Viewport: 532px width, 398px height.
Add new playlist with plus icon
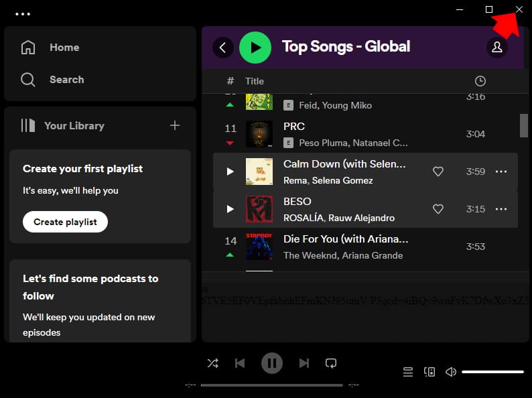pos(175,125)
